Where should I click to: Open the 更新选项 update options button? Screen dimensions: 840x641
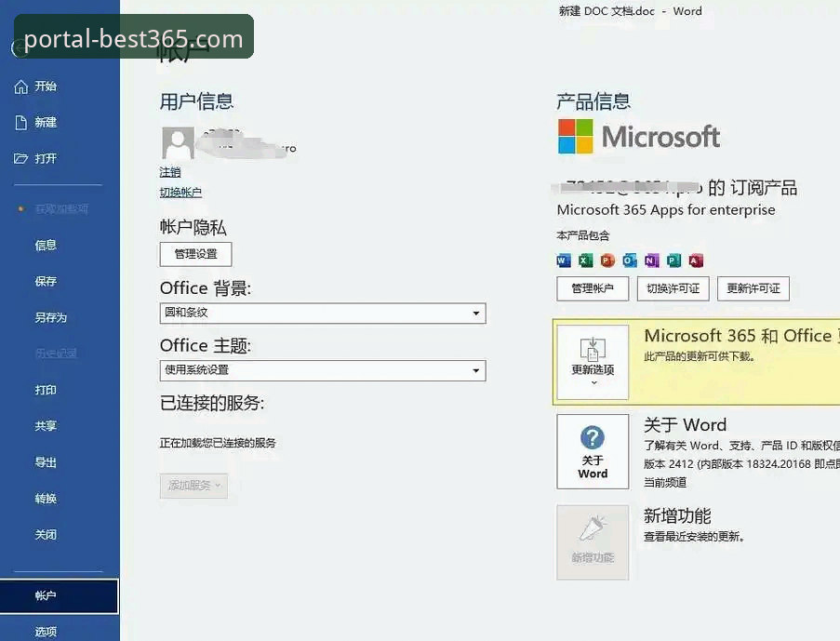coord(593,362)
